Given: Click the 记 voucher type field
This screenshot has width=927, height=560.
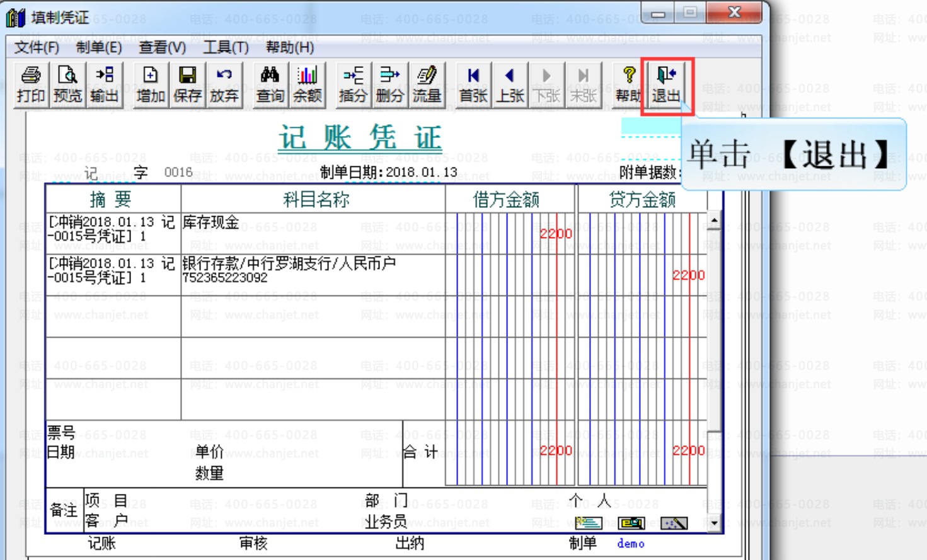Looking at the screenshot, I should click(92, 173).
